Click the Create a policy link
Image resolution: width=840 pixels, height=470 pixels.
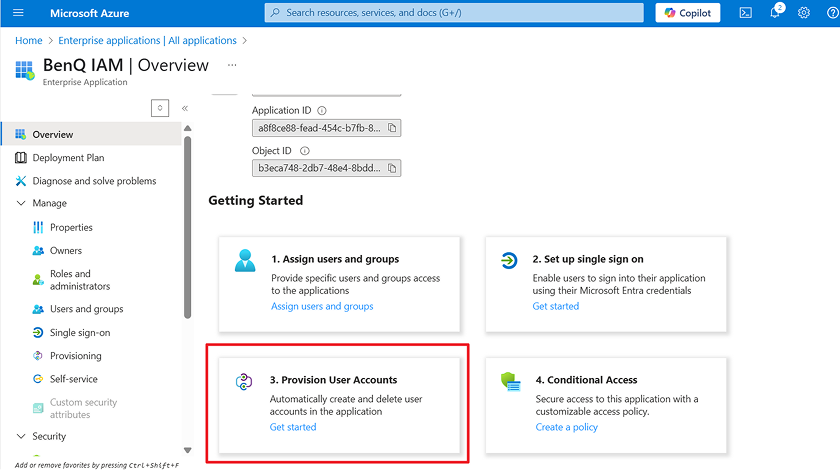pos(566,427)
